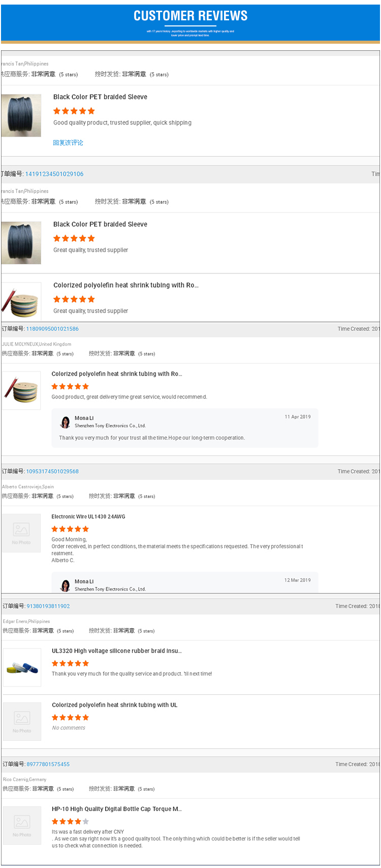
Task: Open order number 11809095001021586 link
Action: tap(52, 329)
